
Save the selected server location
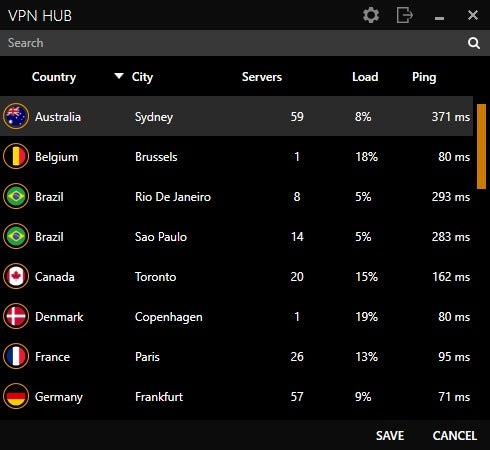tap(390, 436)
